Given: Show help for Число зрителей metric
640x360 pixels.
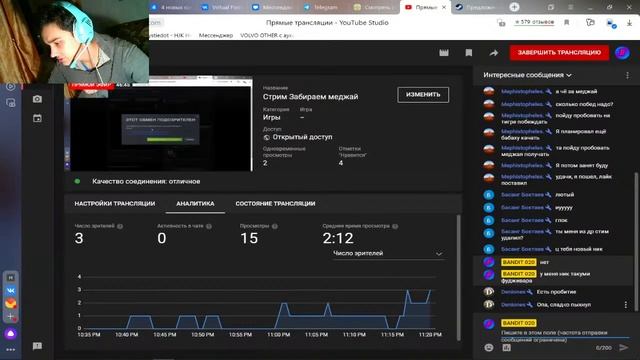Looking at the screenshot, I should tap(120, 226).
